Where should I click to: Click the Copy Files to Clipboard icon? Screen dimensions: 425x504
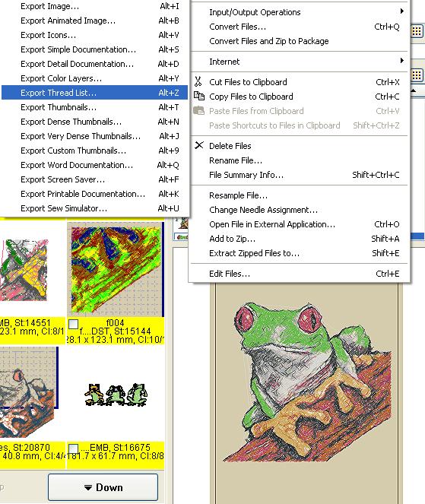[199, 96]
